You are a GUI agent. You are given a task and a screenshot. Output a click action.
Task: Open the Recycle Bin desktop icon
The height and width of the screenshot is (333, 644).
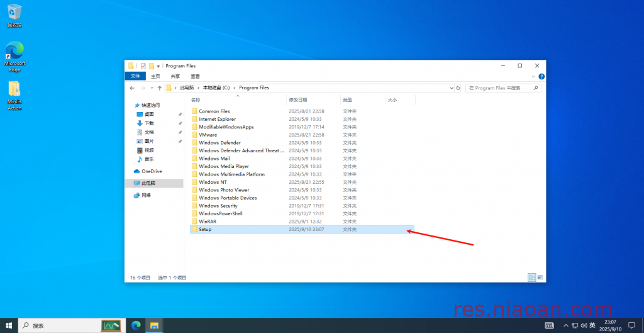tap(14, 16)
